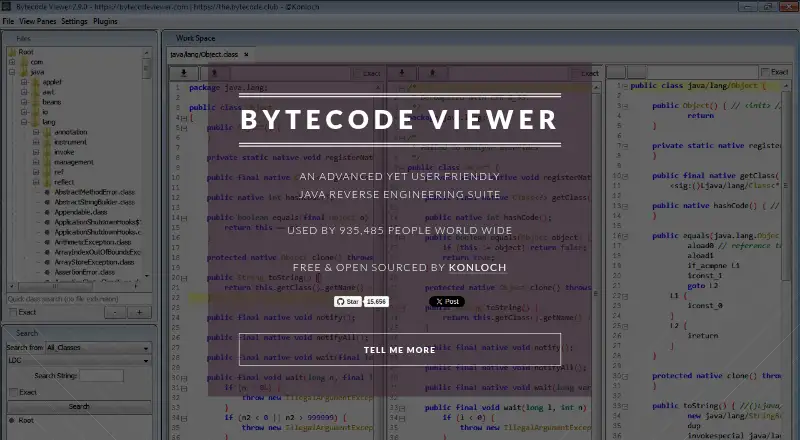The image size is (800, 440).
Task: Toggle Exact checkbox in Search panel
Action: [x=14, y=392]
